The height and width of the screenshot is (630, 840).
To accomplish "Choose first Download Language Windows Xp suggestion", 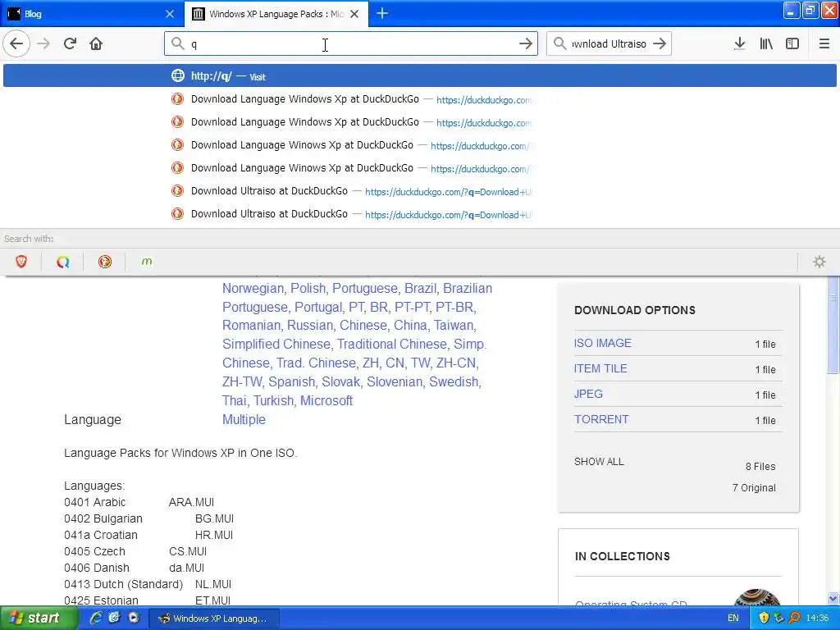I will (x=419, y=98).
